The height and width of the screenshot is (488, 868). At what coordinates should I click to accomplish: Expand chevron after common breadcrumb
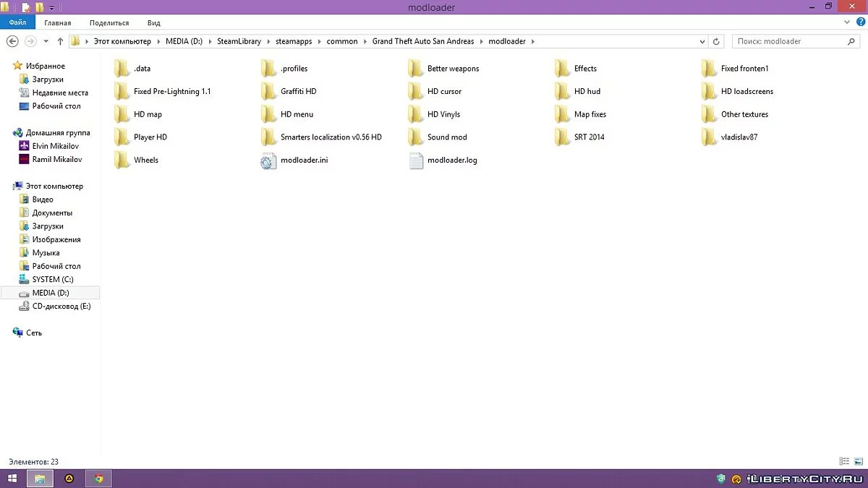[x=365, y=41]
